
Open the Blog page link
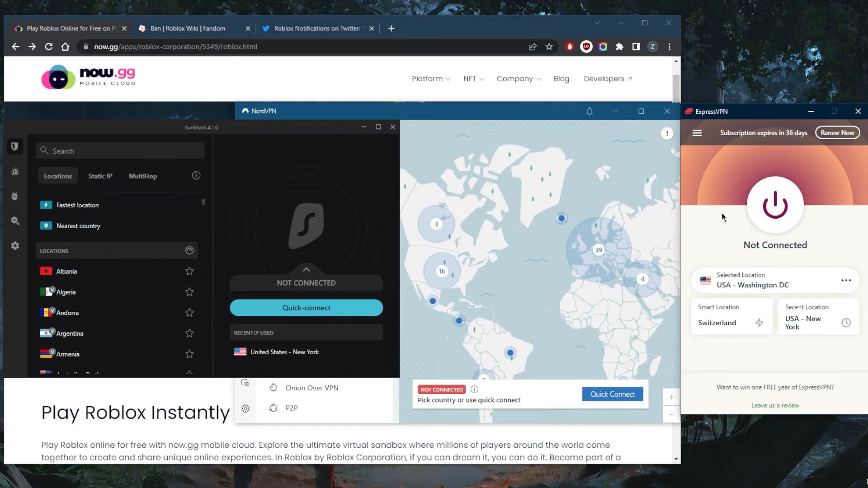coord(561,79)
